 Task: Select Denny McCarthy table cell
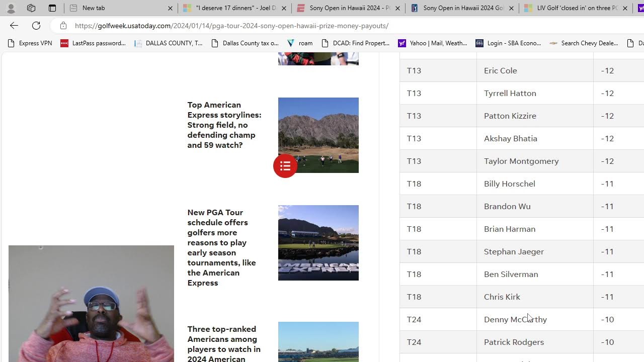pos(535,319)
